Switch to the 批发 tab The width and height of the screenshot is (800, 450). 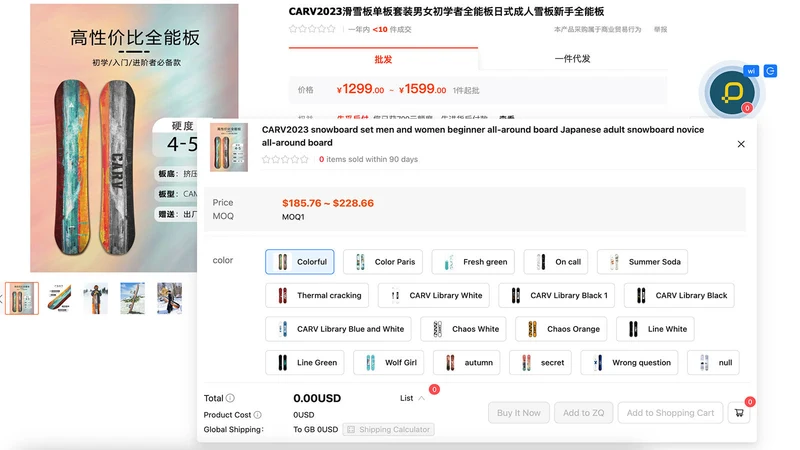[x=383, y=59]
